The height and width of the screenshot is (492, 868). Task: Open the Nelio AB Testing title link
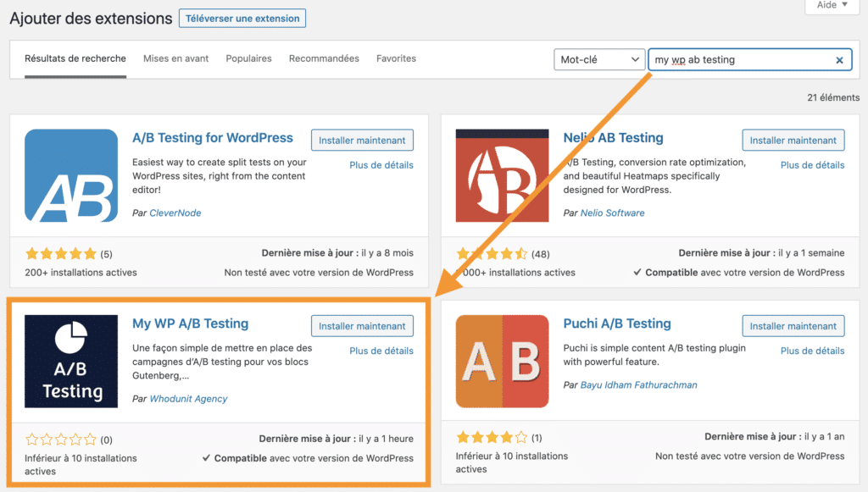coord(614,138)
